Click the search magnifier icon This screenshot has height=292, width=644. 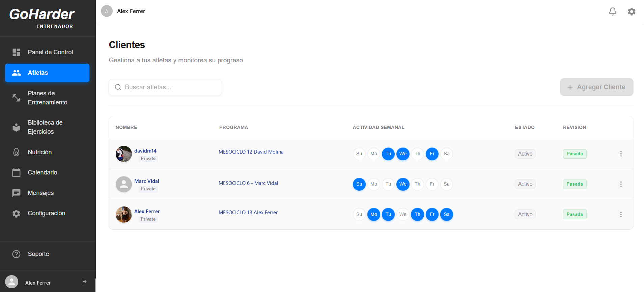(118, 87)
